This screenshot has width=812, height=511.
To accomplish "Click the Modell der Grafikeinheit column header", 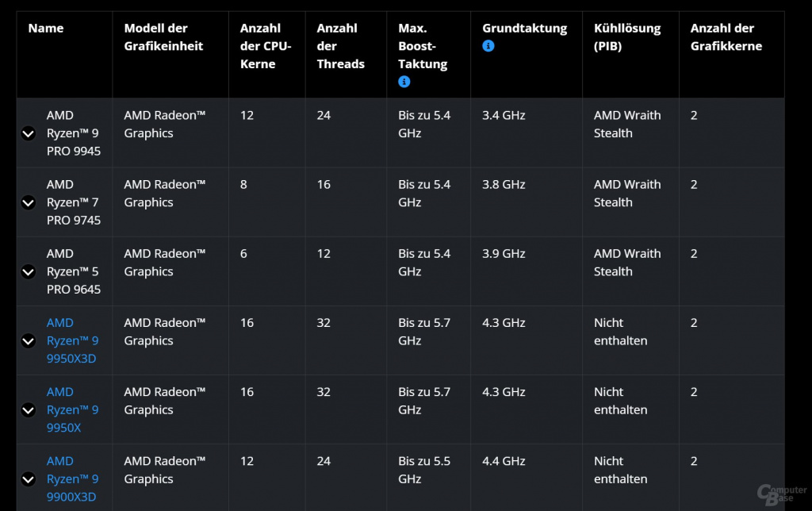I will [163, 37].
